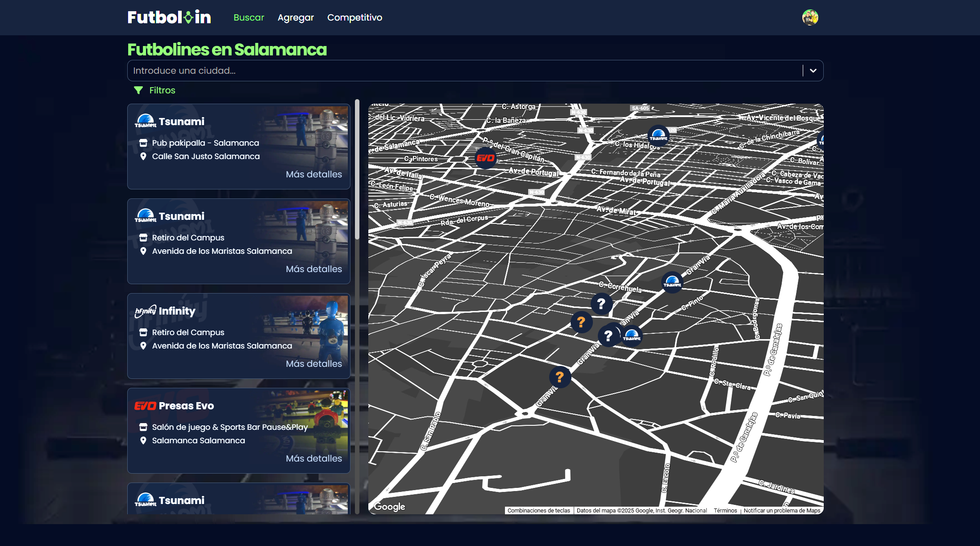Click the Términos link on map

(725, 510)
